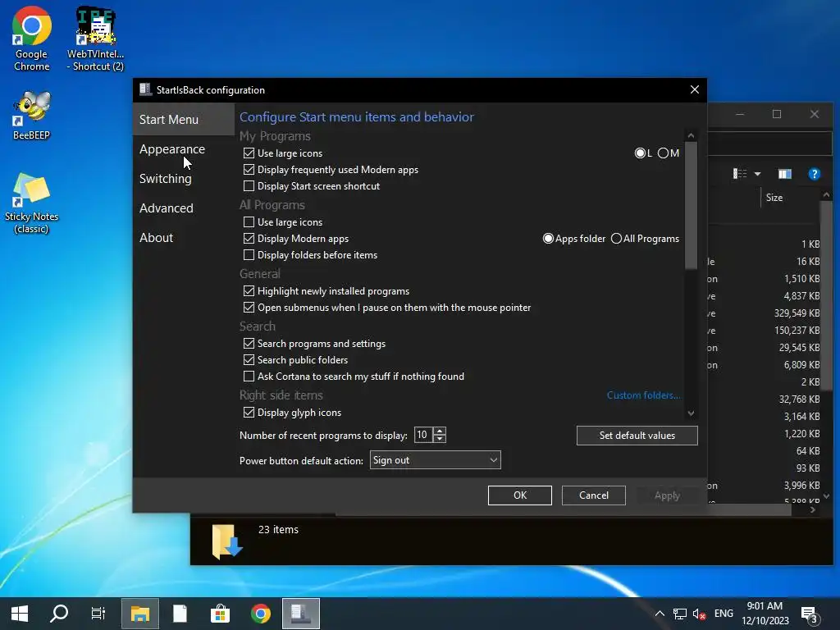
Task: Open the blank document taskbar icon
Action: point(180,614)
